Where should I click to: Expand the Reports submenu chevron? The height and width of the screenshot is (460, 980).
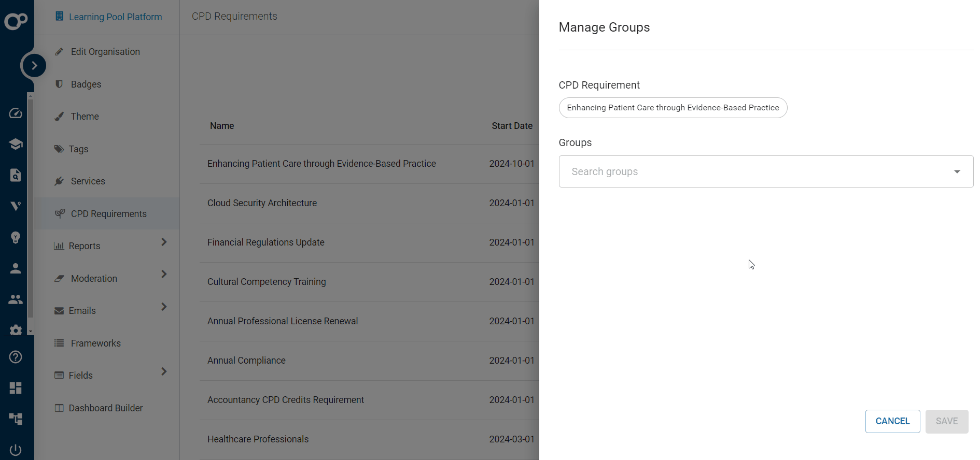tap(164, 242)
